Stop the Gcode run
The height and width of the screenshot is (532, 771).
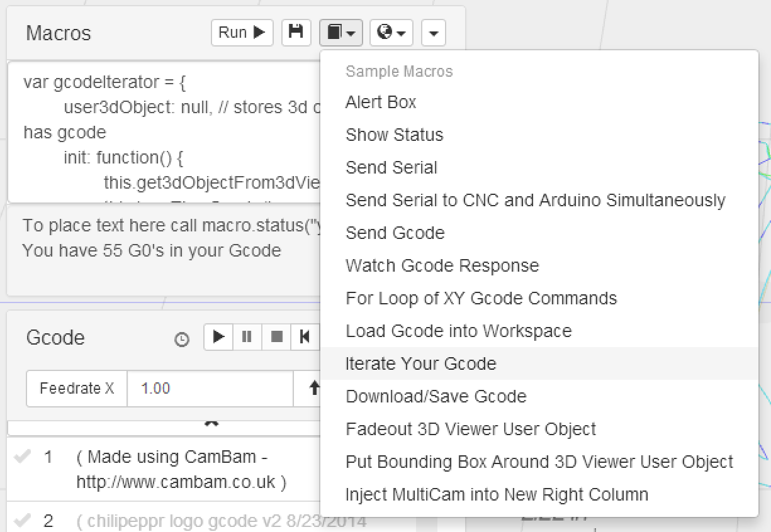(276, 337)
